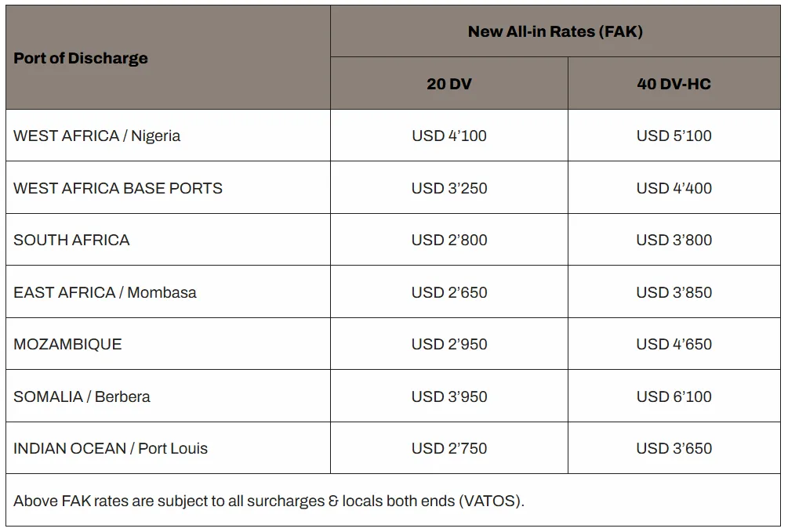Viewport: 788px width, 532px height.
Task: Select South Africa's USD 3'800 rate
Action: coord(674,240)
